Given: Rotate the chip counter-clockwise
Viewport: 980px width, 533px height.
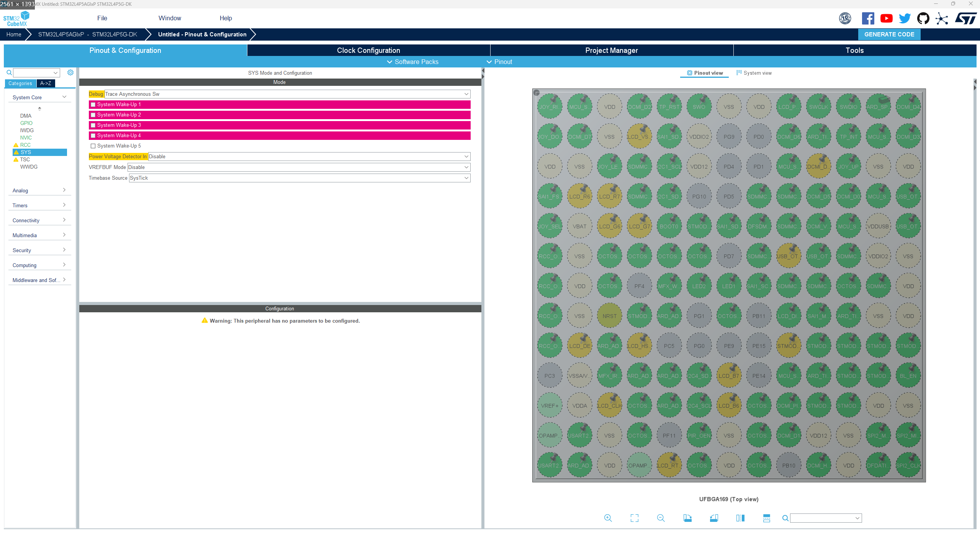Looking at the screenshot, I should (x=714, y=518).
